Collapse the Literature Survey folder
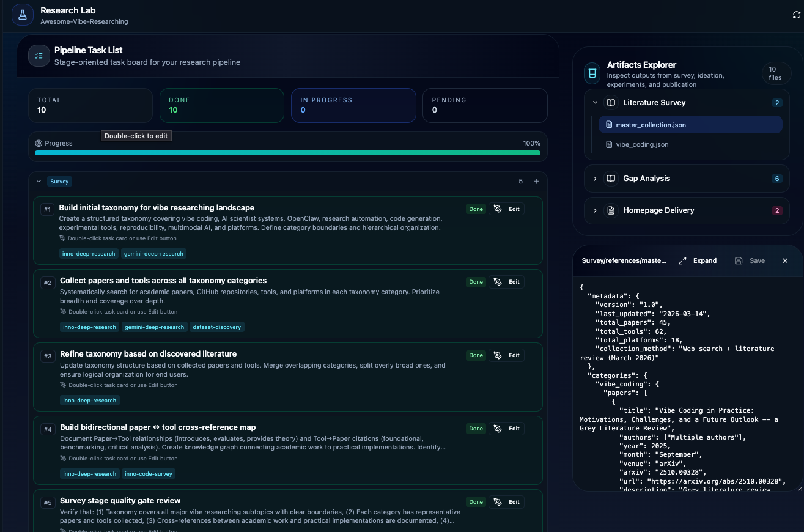Image resolution: width=804 pixels, height=532 pixels. [595, 103]
